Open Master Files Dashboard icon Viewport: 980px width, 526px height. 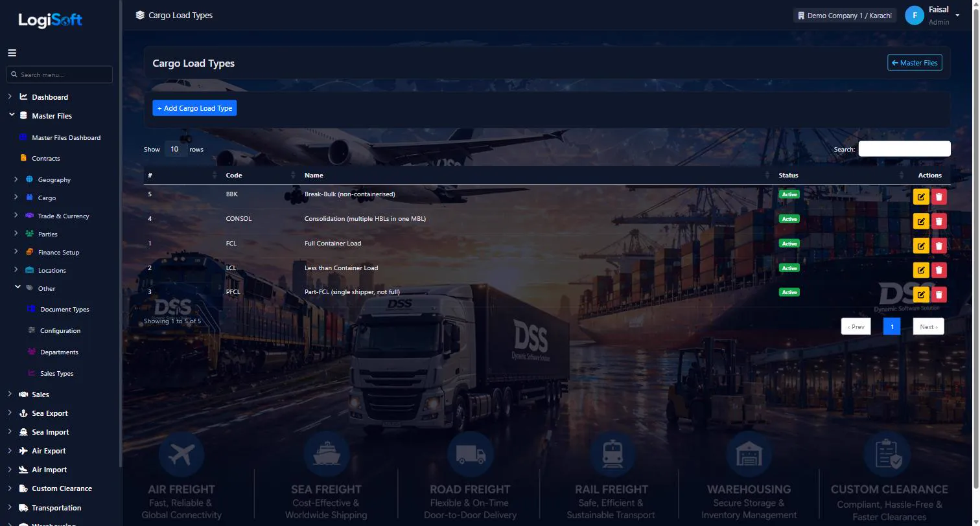coord(23,137)
